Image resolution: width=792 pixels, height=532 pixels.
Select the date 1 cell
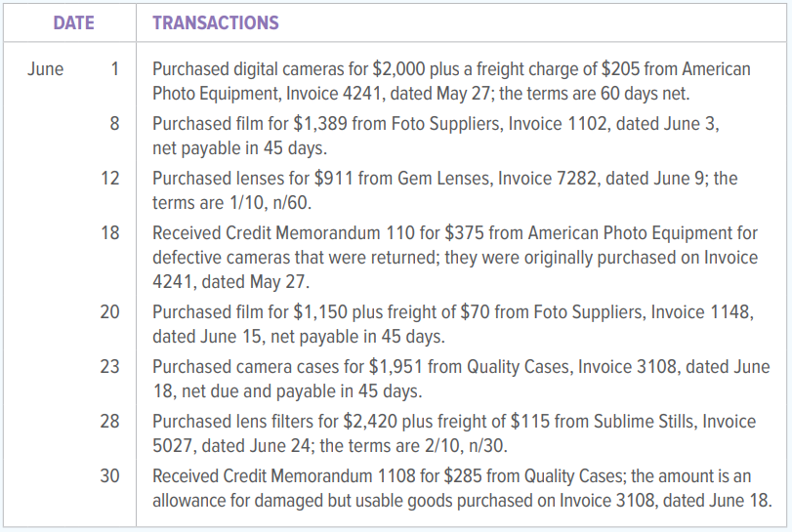coord(114,68)
